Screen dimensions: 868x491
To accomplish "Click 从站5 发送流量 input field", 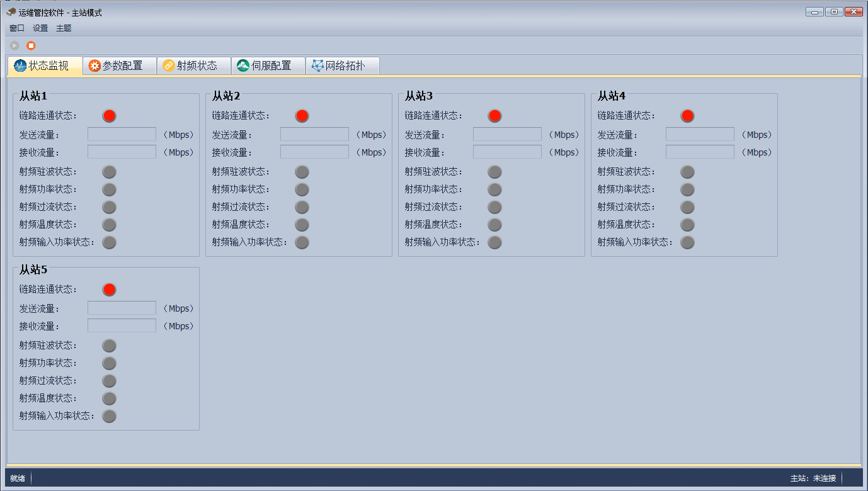I will click(122, 308).
